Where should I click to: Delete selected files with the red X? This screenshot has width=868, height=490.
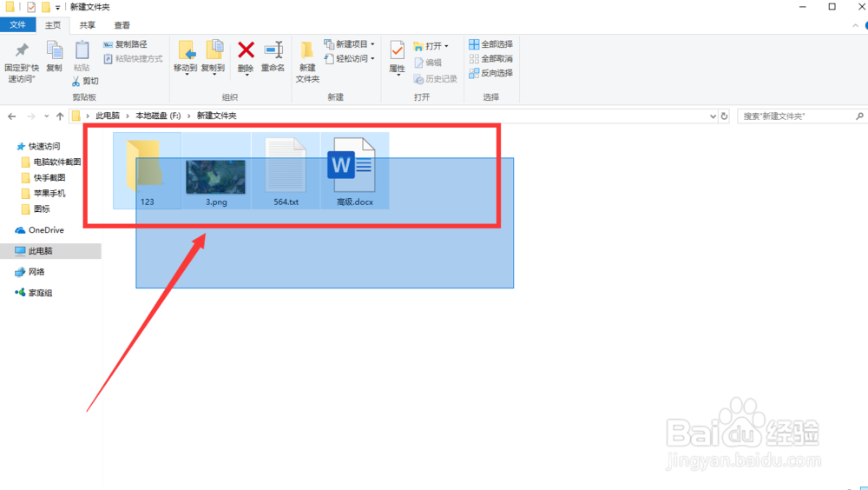246,57
